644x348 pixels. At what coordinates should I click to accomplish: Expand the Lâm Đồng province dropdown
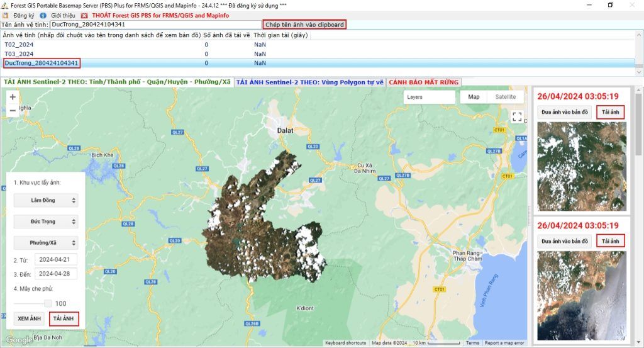coord(45,200)
